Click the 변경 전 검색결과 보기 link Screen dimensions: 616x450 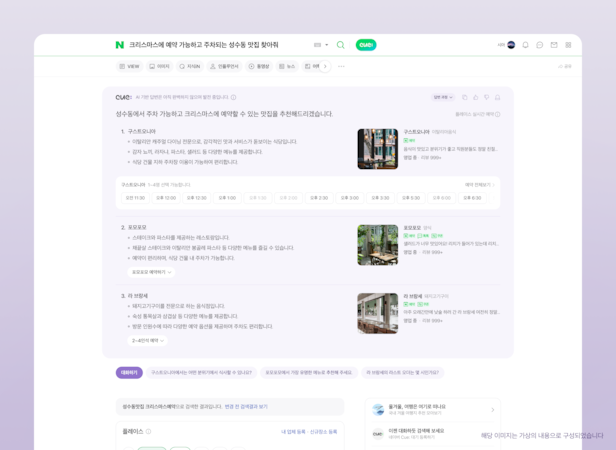[246, 406]
